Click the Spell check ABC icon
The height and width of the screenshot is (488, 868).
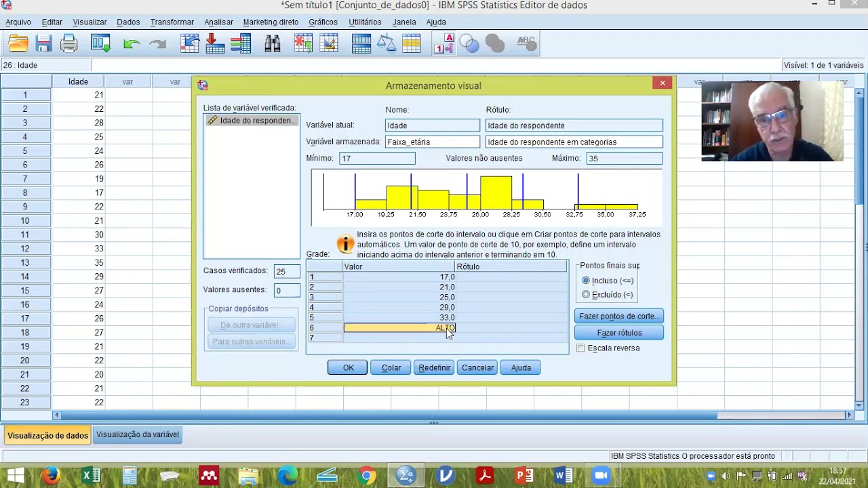point(526,44)
